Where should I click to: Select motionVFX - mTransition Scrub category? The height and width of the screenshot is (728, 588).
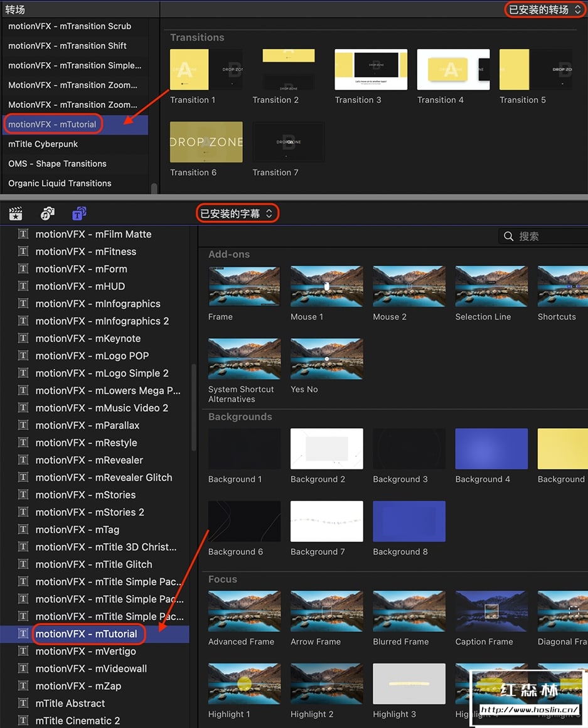tap(70, 26)
